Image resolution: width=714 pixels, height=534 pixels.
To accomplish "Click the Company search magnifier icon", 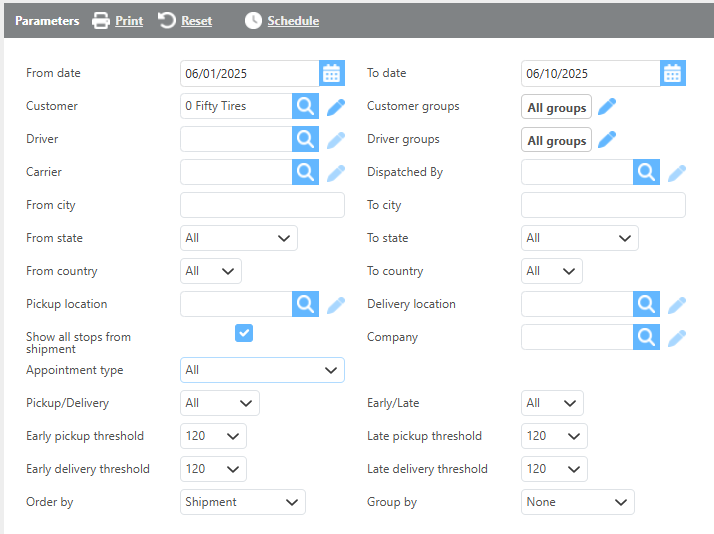I will tap(646, 337).
